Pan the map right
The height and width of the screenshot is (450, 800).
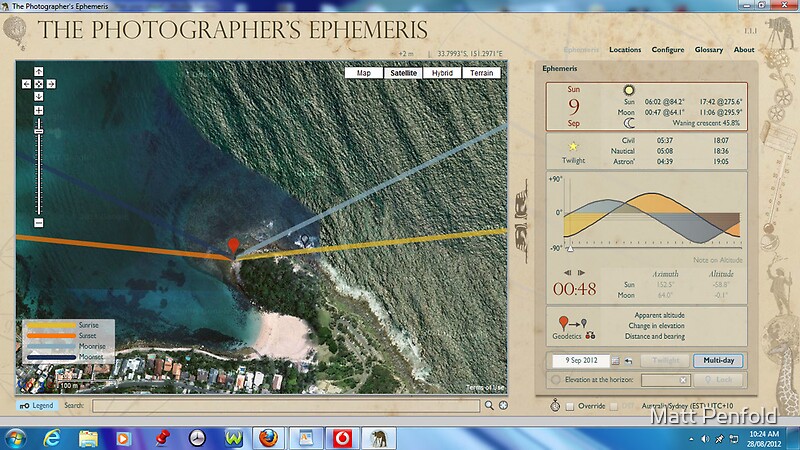tap(51, 84)
